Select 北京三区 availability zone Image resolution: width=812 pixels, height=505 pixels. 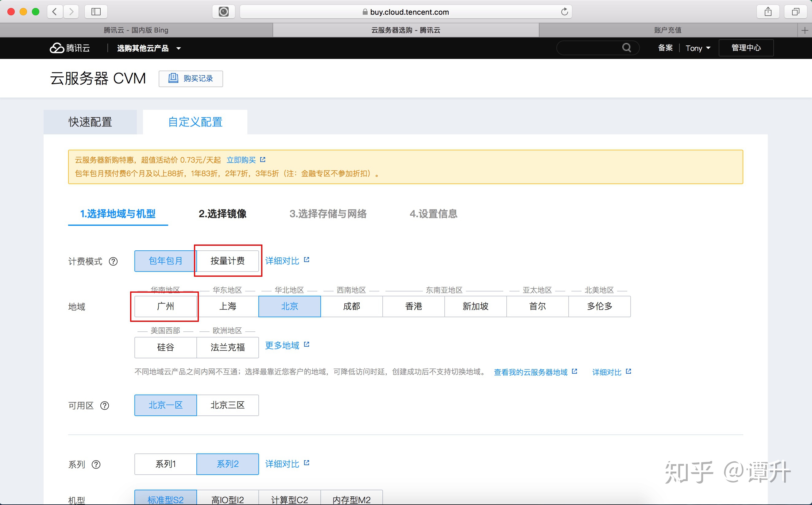pyautogui.click(x=227, y=405)
